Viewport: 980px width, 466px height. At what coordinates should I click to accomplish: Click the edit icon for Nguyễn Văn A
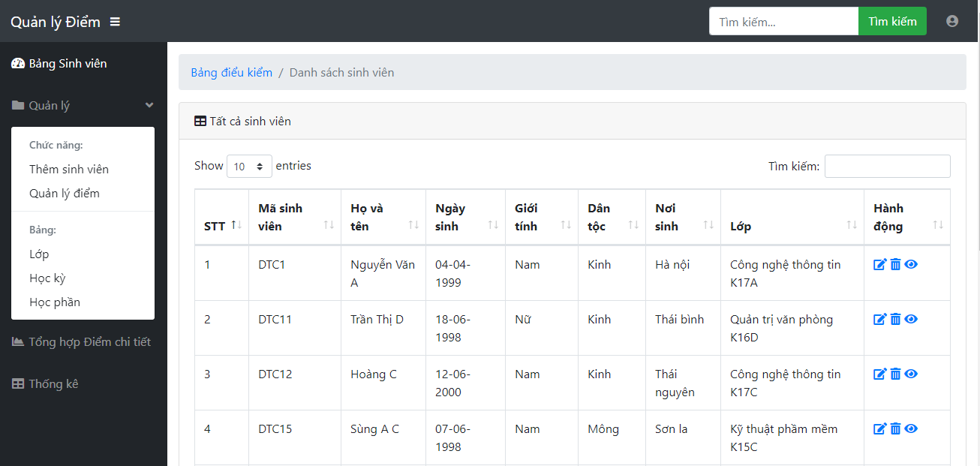pos(879,264)
